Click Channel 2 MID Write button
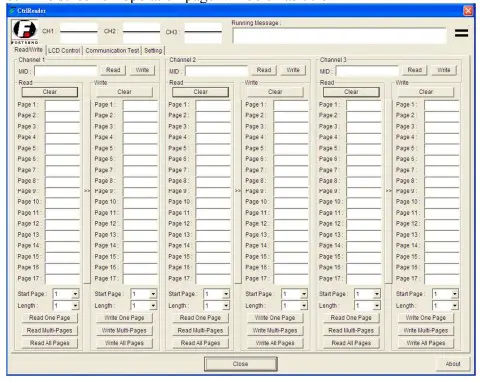 pyautogui.click(x=293, y=70)
